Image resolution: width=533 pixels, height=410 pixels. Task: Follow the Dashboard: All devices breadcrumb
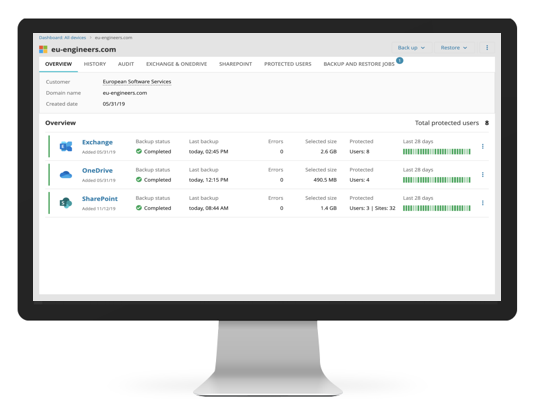click(63, 38)
